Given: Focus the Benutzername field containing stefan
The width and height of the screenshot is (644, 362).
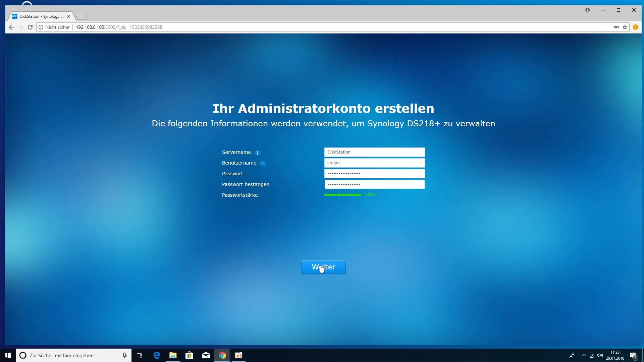Looking at the screenshot, I should (374, 163).
